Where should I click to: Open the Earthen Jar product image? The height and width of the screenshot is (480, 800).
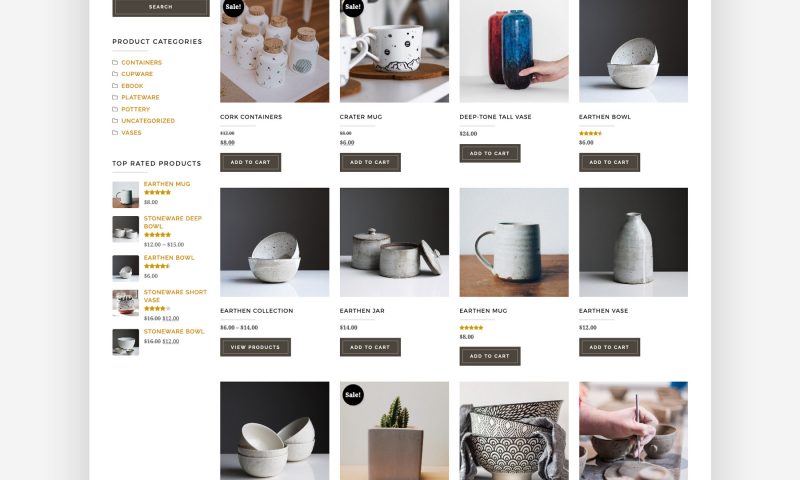(x=394, y=242)
